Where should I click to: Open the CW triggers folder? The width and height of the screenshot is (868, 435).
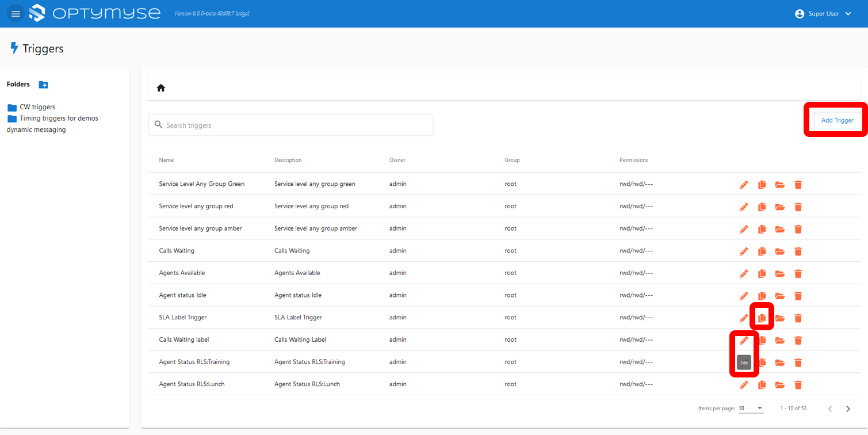pyautogui.click(x=37, y=107)
